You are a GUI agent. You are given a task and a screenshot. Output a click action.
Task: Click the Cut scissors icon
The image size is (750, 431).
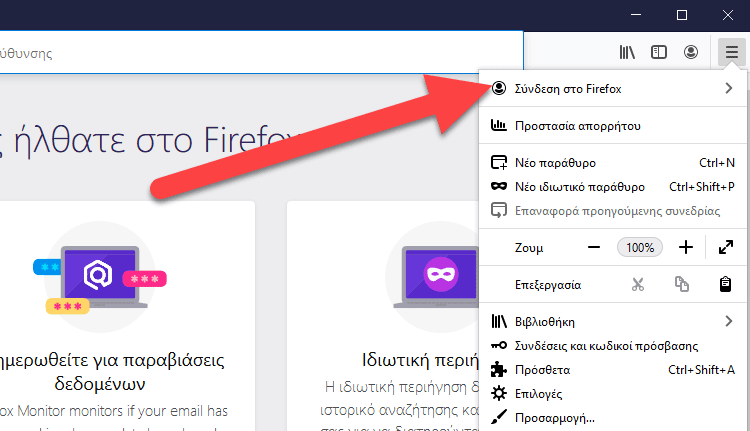pyautogui.click(x=638, y=285)
